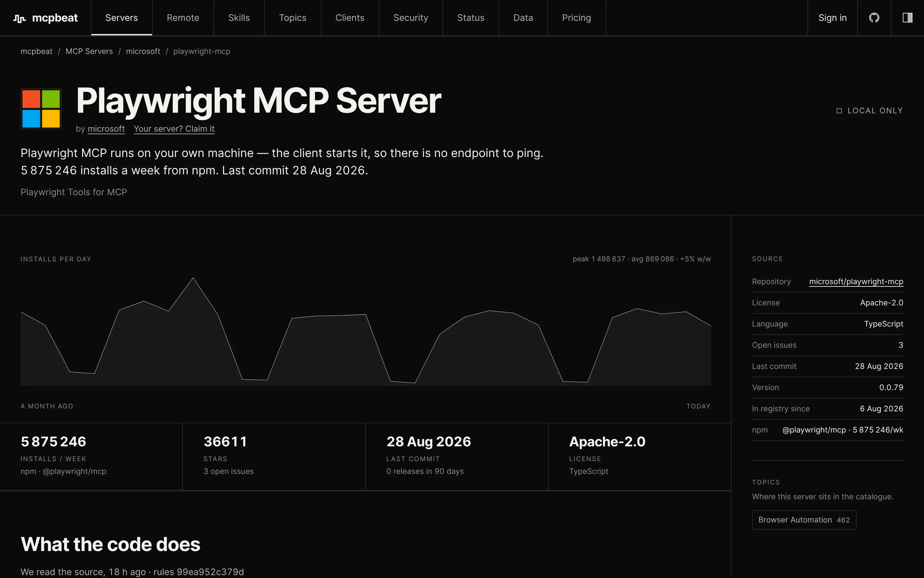The width and height of the screenshot is (924, 578).
Task: Click the Sign in button
Action: point(832,18)
